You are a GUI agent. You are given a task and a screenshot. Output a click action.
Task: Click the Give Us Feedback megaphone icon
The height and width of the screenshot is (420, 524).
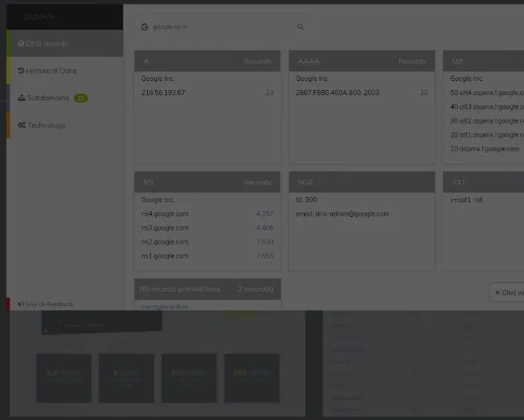(x=21, y=304)
